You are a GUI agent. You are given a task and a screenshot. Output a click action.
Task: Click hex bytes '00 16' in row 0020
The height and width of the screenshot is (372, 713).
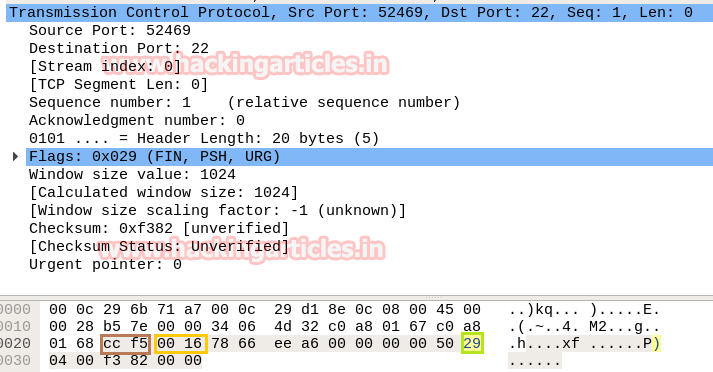coord(181,343)
